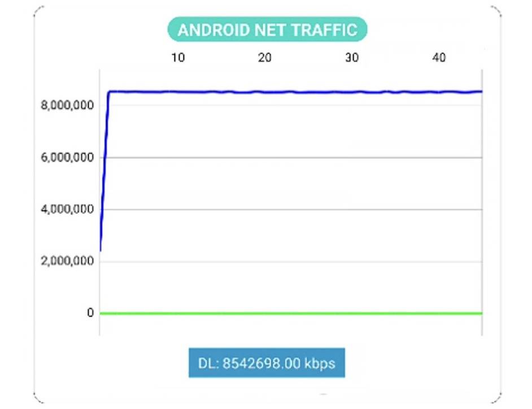Click the 4,000,000 y-axis label

68,210
